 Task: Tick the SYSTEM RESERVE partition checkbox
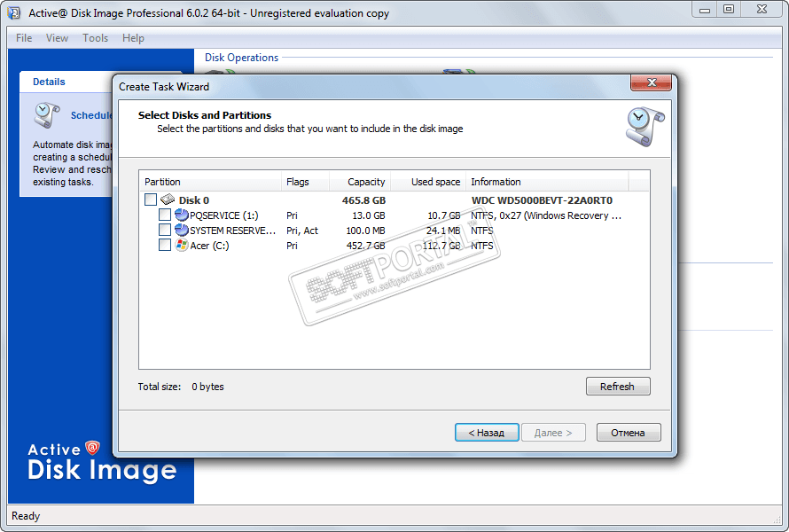tap(165, 230)
